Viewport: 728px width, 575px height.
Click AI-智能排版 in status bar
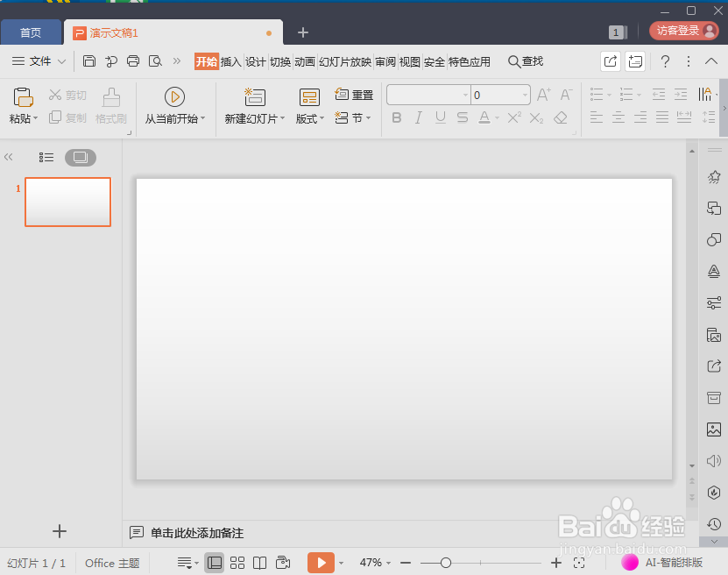(x=662, y=563)
